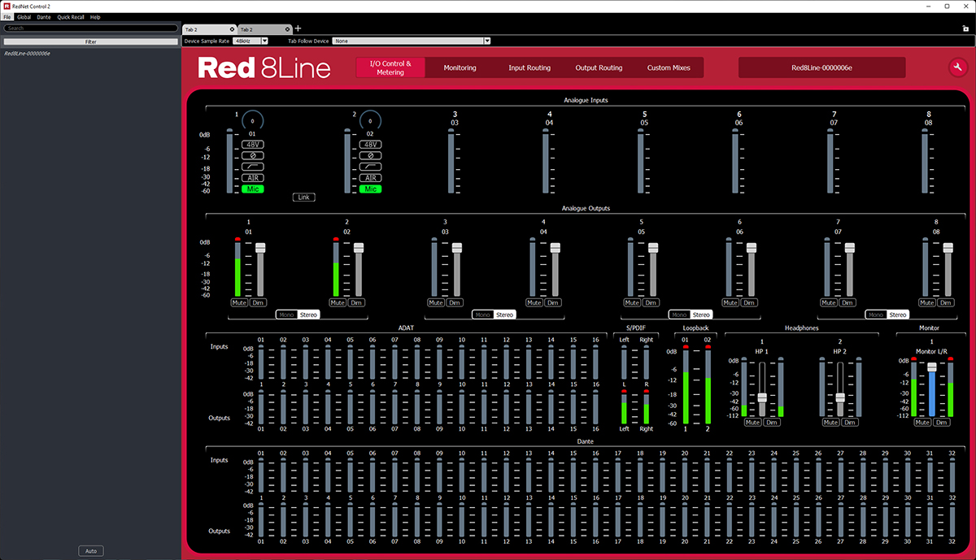Select Red8Line-0000006e in the device list
Image resolution: width=976 pixels, height=560 pixels.
point(28,53)
